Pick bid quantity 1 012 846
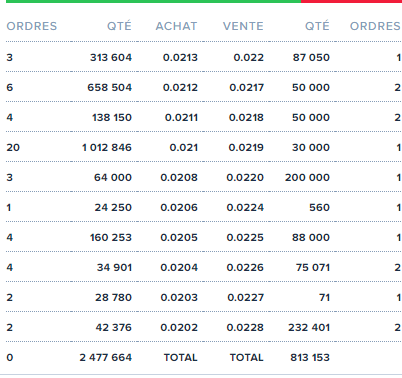Screen dimensions: 402x378 click(107, 148)
